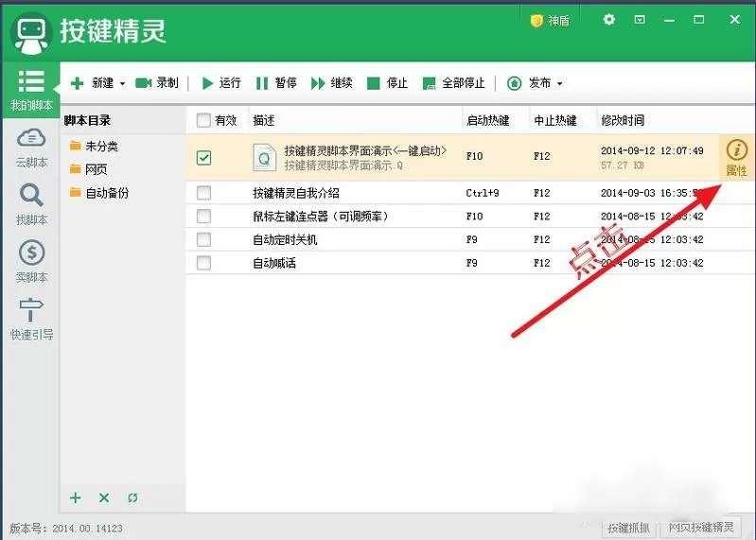Click the Ctrl+9 start hotkey cell
756x540 pixels.
click(483, 193)
